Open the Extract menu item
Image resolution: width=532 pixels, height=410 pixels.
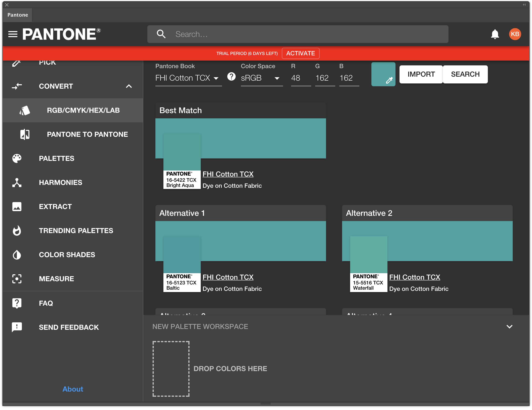[73, 207]
